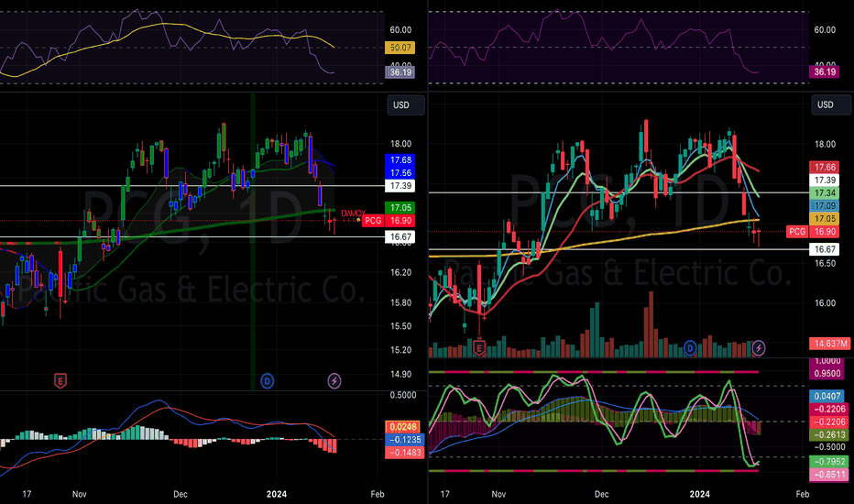Open the dividend 'D' marker on left chart
Screen dimensions: 854x504
[x=267, y=381]
